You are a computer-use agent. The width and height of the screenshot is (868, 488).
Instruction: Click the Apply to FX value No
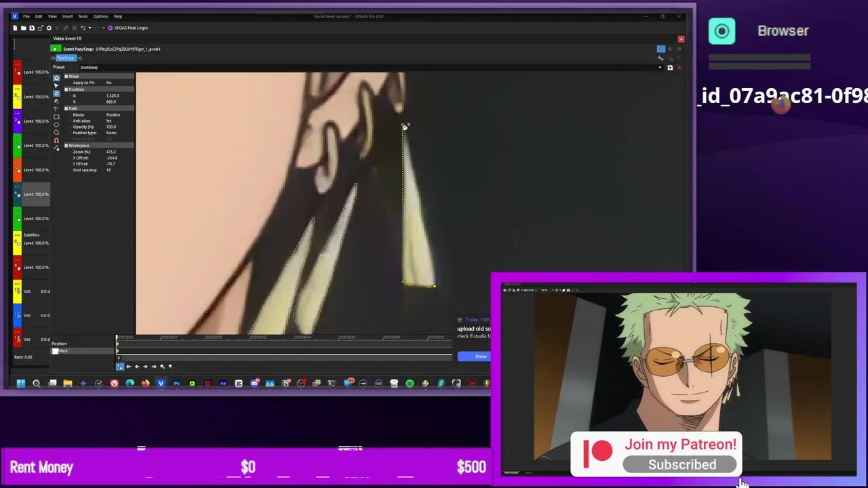[108, 83]
